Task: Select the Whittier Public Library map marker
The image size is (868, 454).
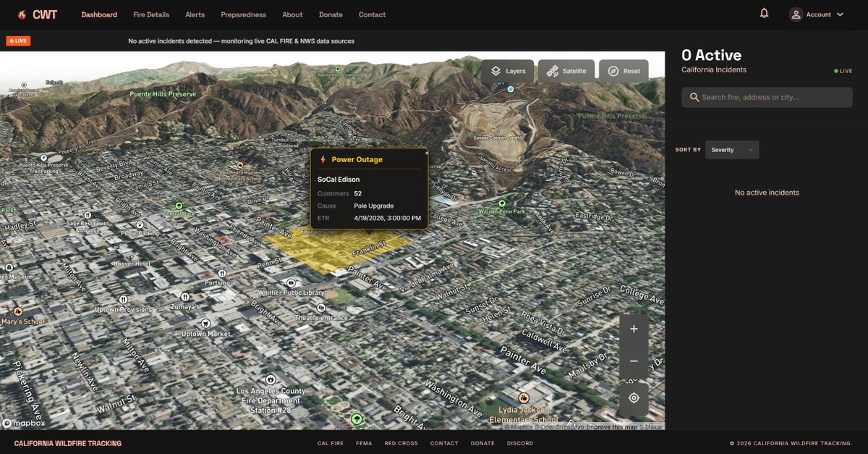Action: coord(291,283)
